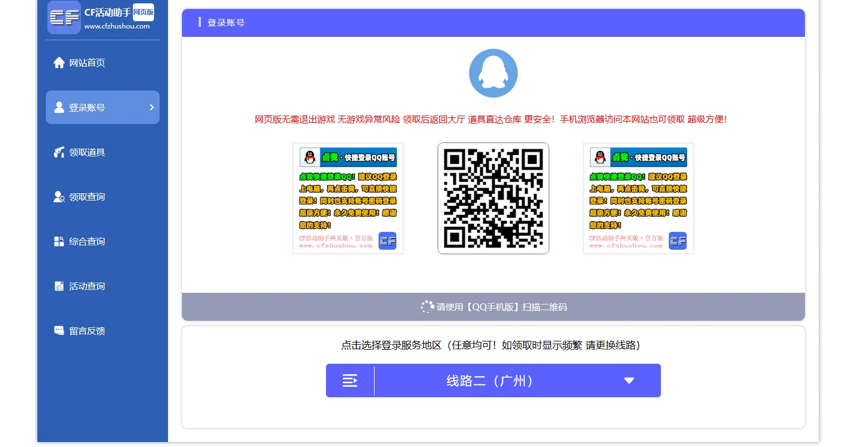Open www.cfzhushou.com link in sidebar header
The image size is (868, 447).
point(117,26)
